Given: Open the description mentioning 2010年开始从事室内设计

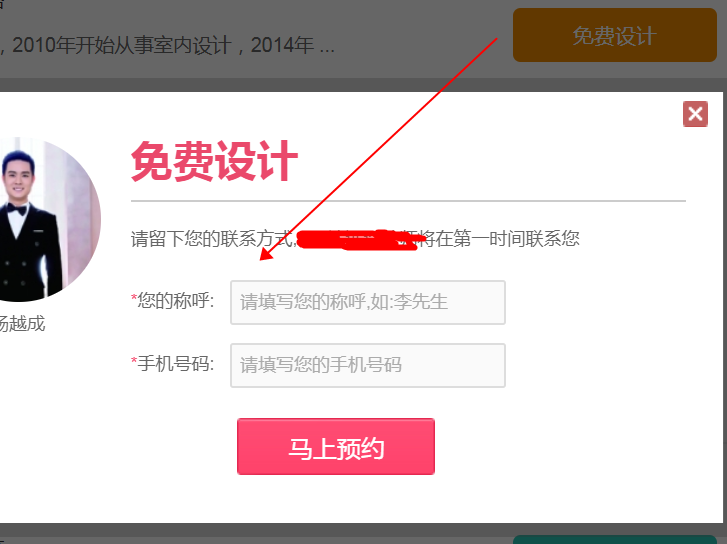Looking at the screenshot, I should (167, 45).
